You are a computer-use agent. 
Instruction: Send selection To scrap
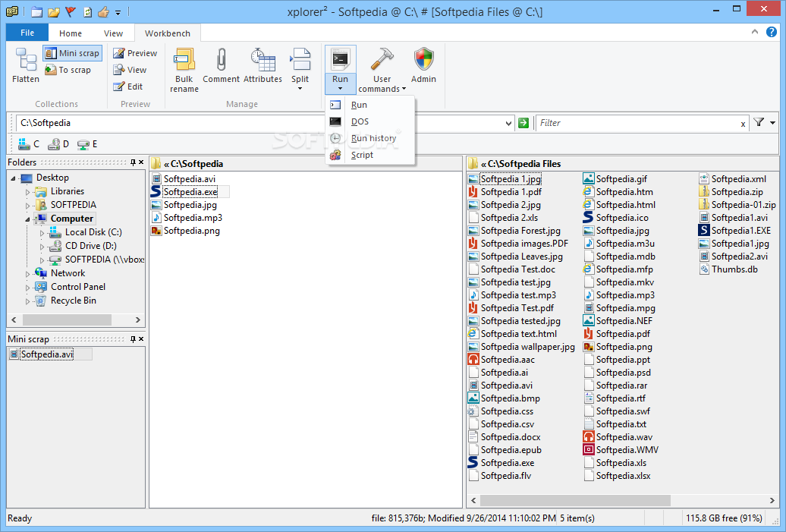click(x=68, y=70)
